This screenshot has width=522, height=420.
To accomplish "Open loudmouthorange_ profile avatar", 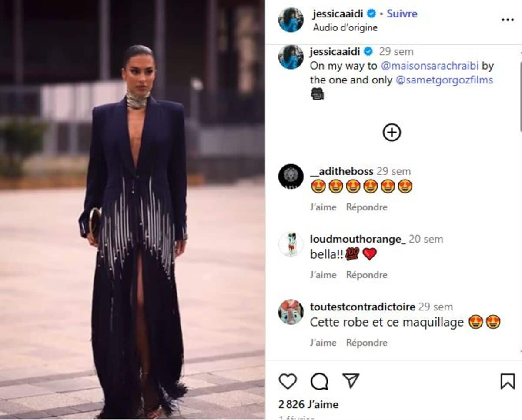I will pos(291,244).
